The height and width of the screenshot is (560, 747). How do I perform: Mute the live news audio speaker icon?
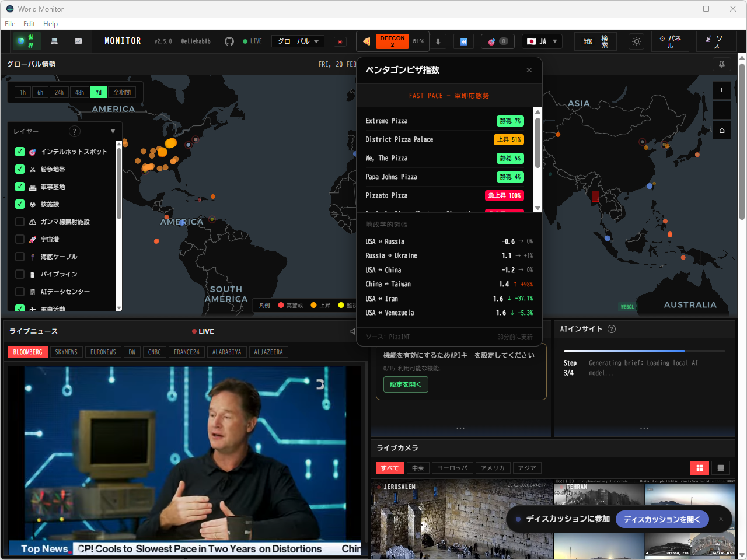click(x=352, y=331)
